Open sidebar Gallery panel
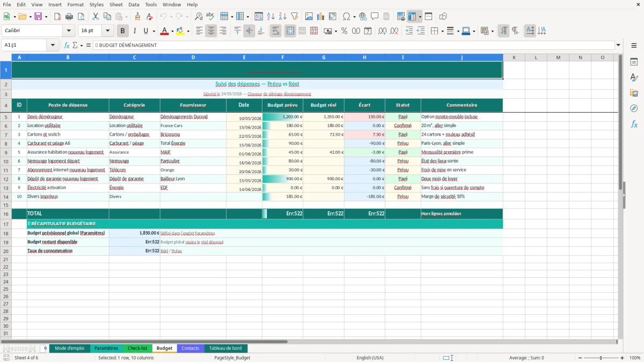 (x=634, y=93)
